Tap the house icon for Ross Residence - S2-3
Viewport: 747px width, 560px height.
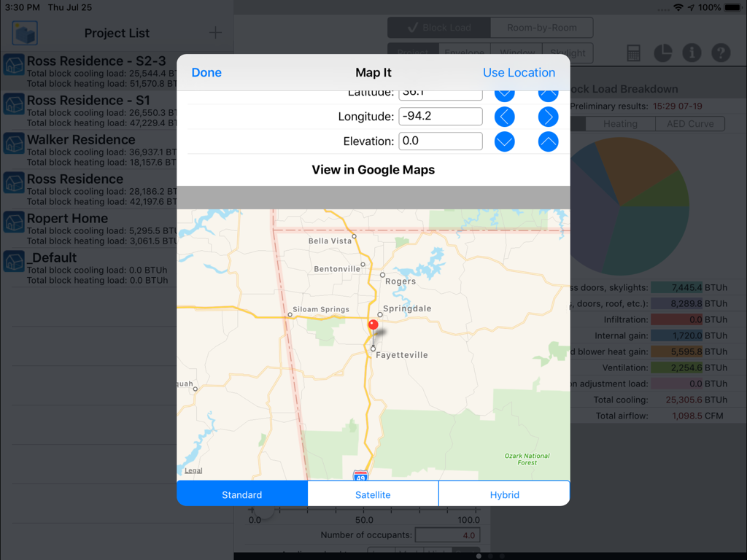(x=13, y=65)
